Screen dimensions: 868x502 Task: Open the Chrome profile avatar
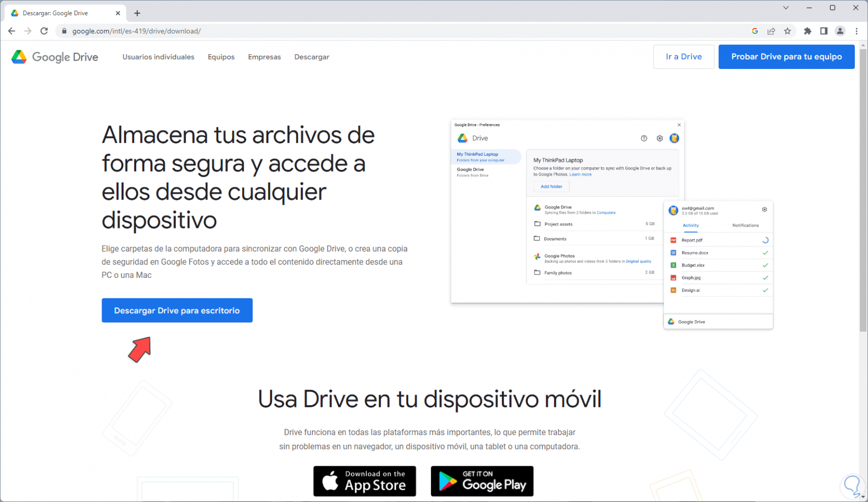pyautogui.click(x=840, y=31)
